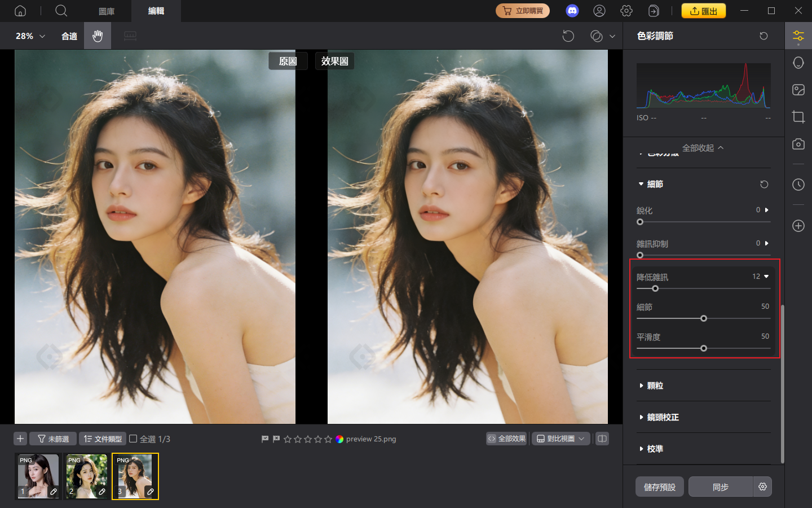Open the portrait retouch panel
This screenshot has height=508, width=812.
(798, 62)
